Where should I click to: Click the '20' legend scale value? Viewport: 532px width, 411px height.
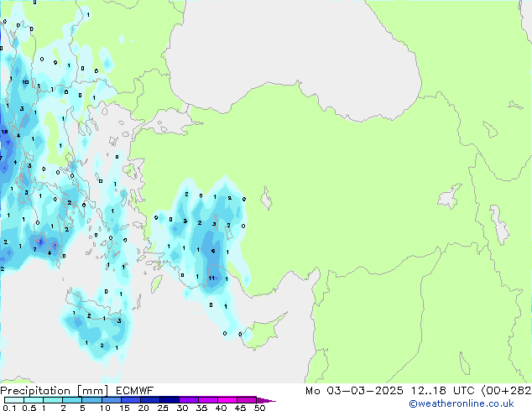tap(143, 408)
